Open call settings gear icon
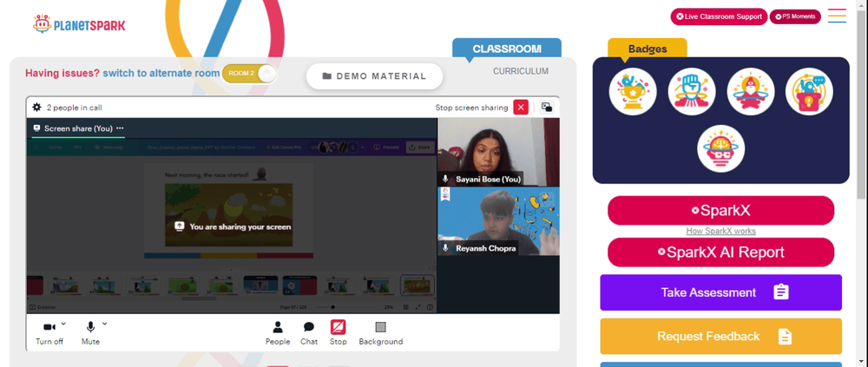Viewport: 868px width, 367px height. point(36,108)
